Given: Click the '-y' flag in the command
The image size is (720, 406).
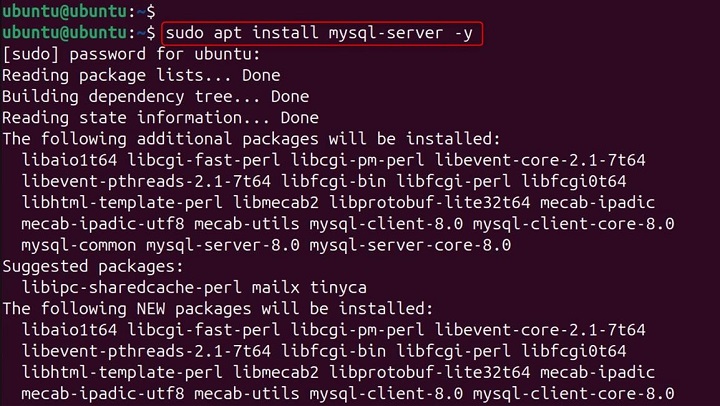Looking at the screenshot, I should coord(468,34).
